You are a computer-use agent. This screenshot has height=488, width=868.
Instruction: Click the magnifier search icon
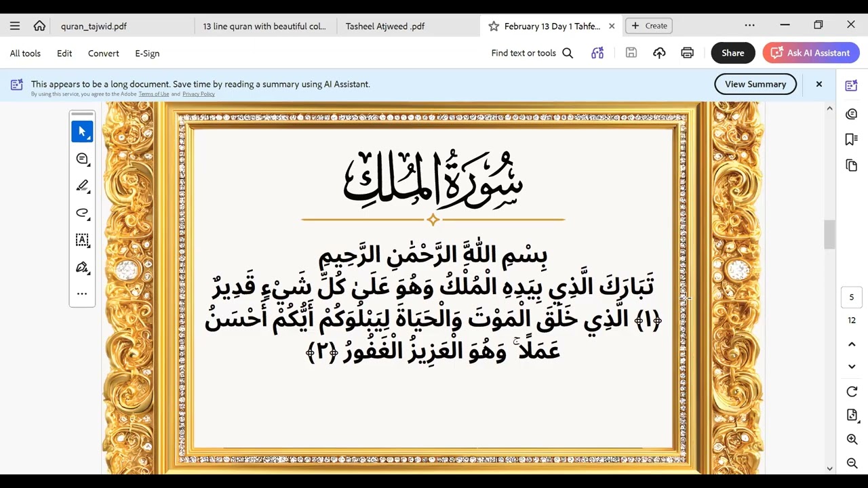[x=568, y=53]
